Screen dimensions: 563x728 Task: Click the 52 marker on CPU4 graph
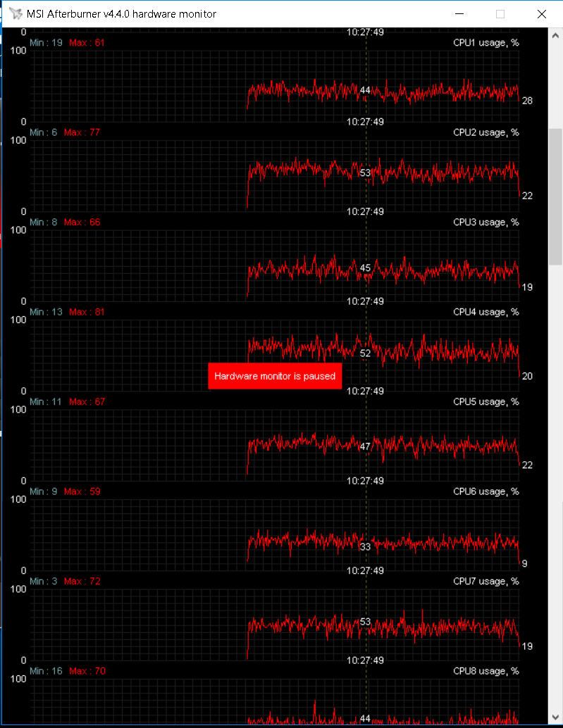(x=365, y=353)
